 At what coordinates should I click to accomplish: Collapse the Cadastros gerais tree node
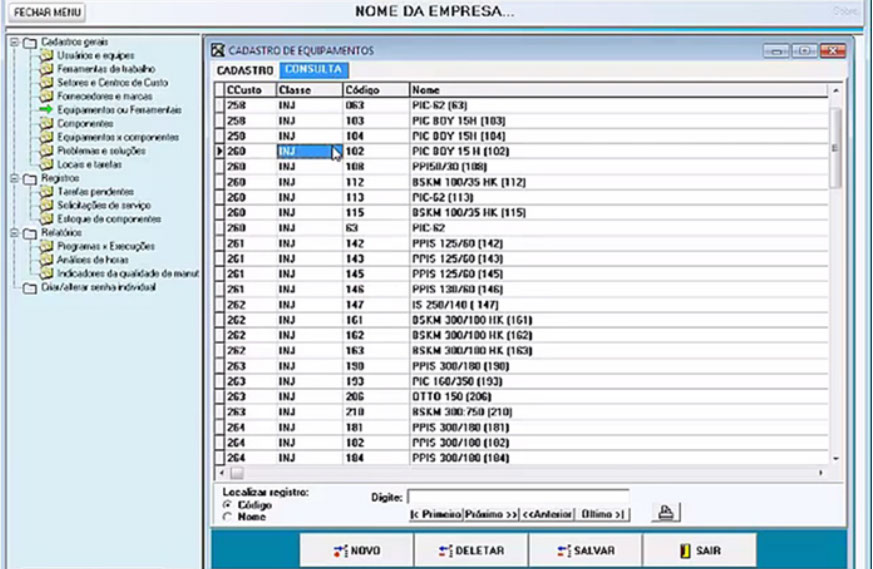[13, 42]
